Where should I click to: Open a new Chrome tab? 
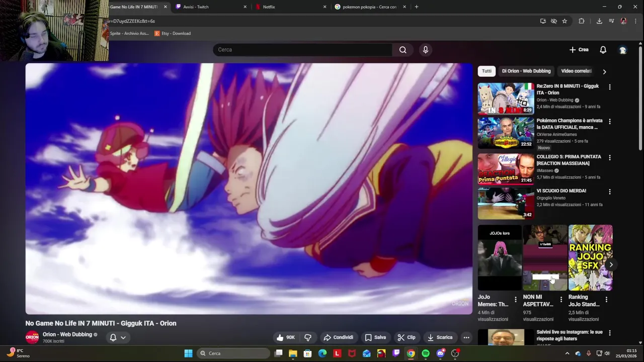tap(417, 7)
